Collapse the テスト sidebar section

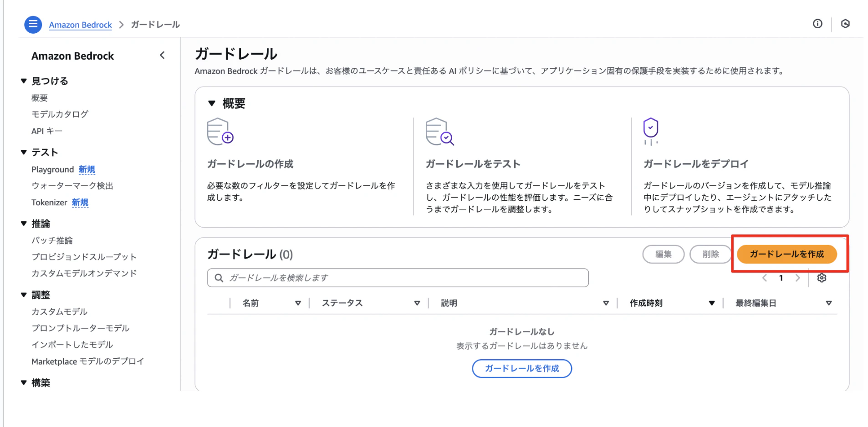tap(24, 152)
